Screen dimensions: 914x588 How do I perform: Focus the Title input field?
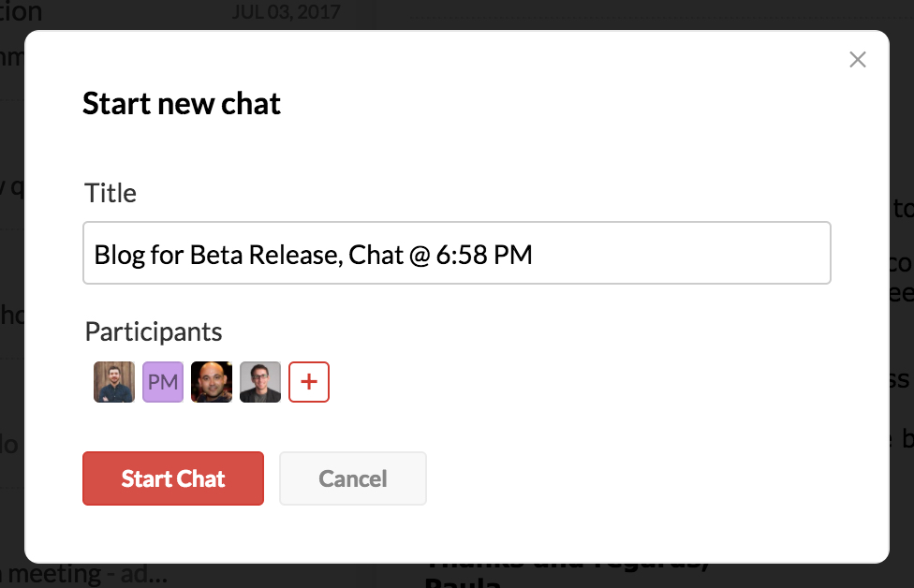coord(456,253)
